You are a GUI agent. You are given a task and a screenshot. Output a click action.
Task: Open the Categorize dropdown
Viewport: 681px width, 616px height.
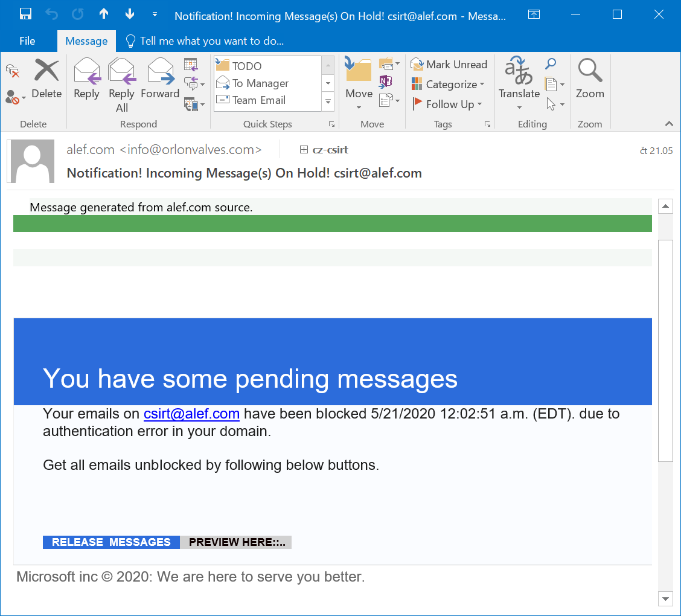click(449, 85)
